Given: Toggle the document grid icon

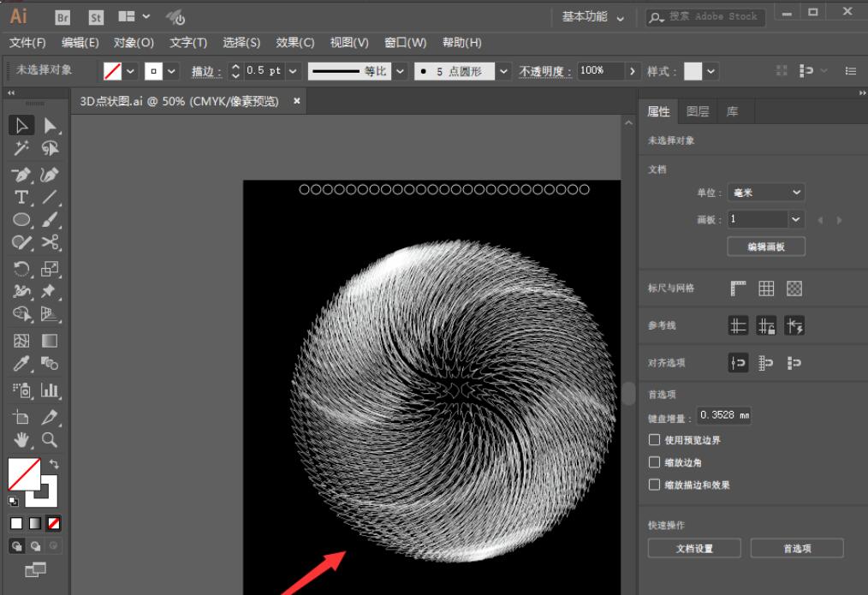Looking at the screenshot, I should pos(766,289).
